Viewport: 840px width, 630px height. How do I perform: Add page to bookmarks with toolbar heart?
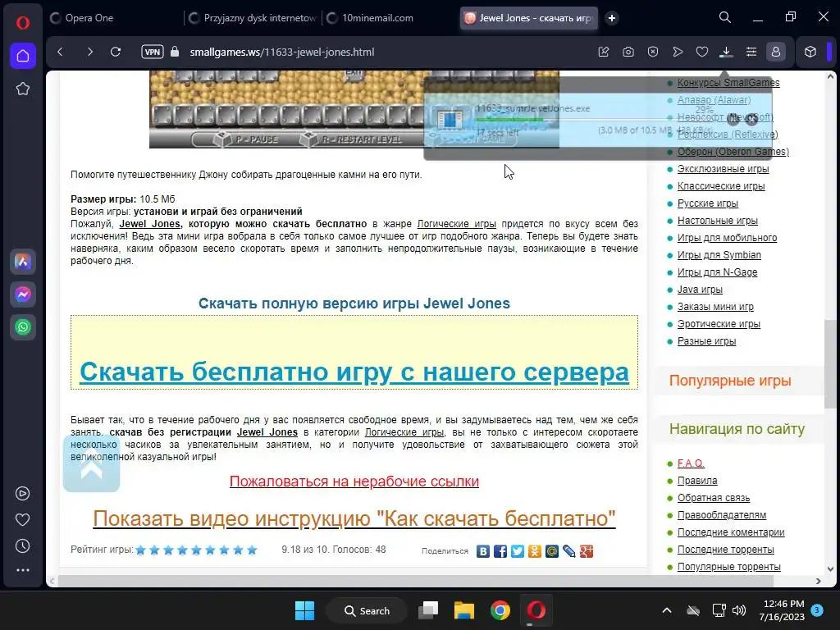702,52
